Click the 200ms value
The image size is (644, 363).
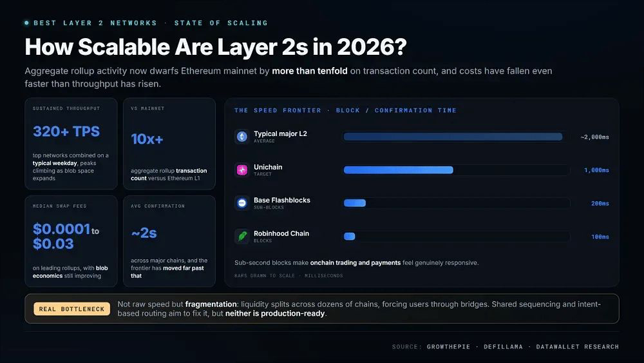[x=600, y=204]
